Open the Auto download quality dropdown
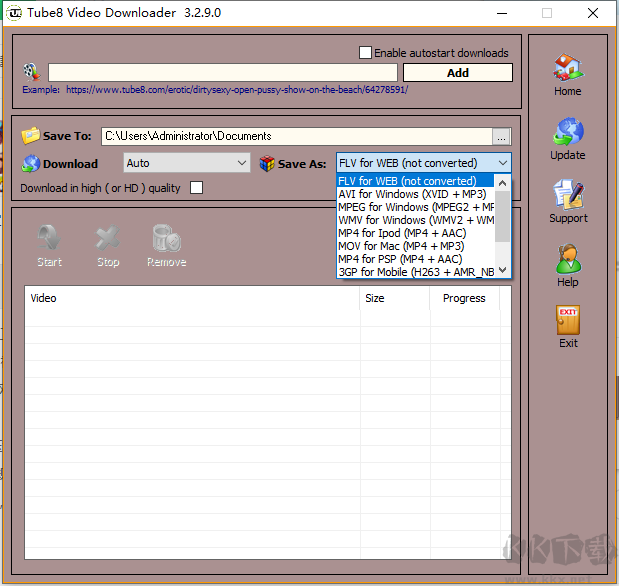This screenshot has width=619, height=586. coord(187,163)
